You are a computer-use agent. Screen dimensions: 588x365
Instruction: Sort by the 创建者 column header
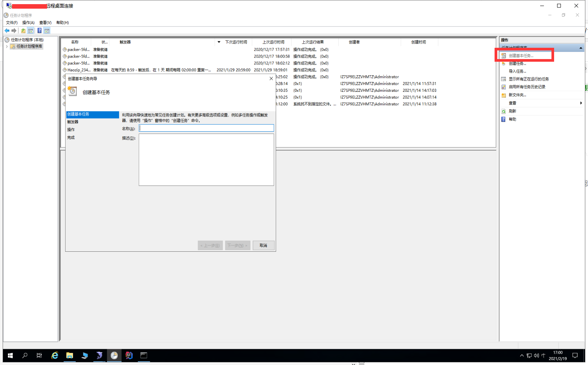coord(354,42)
